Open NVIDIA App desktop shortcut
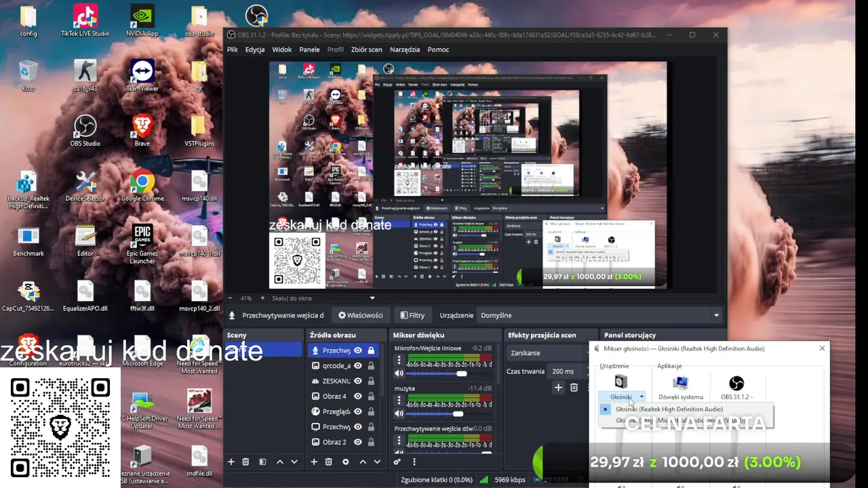 [142, 21]
